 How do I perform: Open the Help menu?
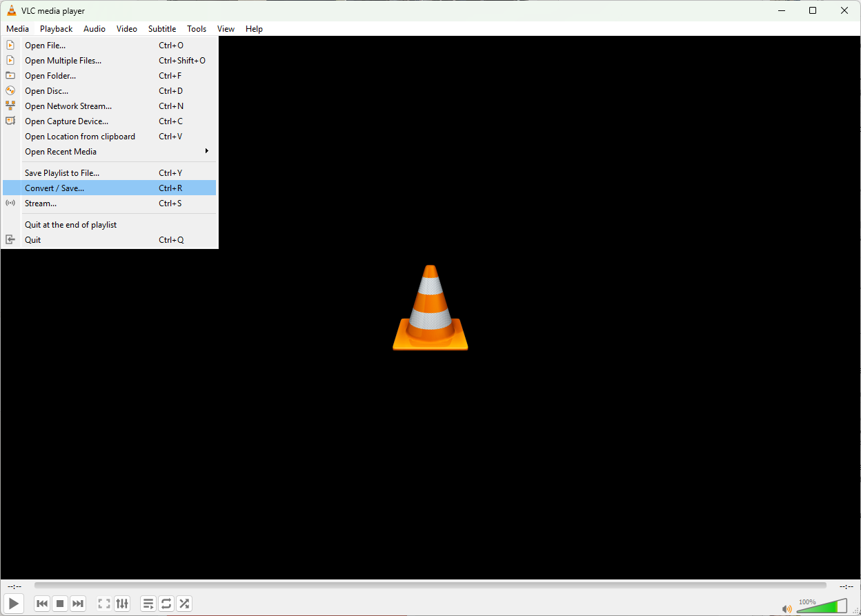254,29
